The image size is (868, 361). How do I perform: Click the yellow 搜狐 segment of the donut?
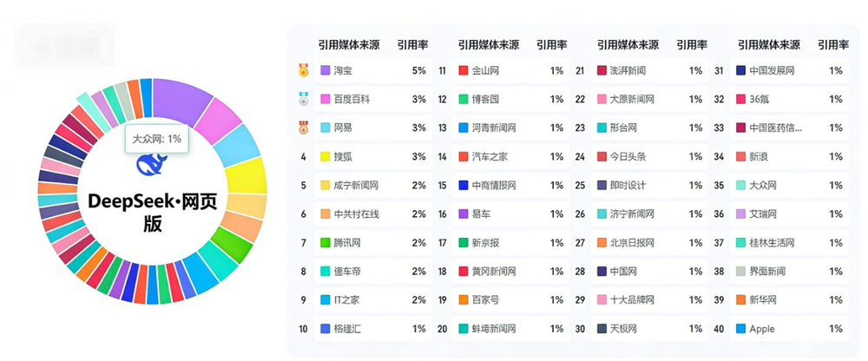click(x=247, y=176)
